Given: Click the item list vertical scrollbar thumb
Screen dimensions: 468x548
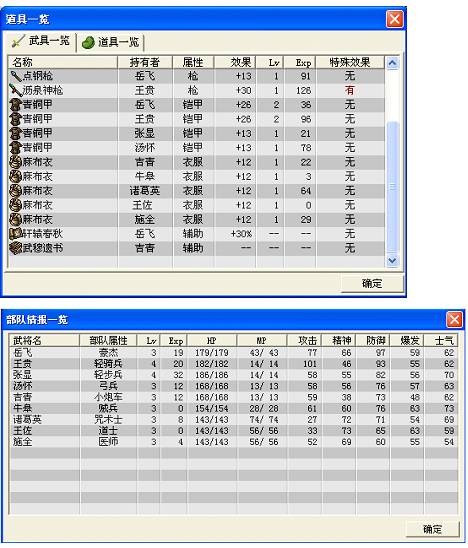Looking at the screenshot, I should click(x=392, y=187).
